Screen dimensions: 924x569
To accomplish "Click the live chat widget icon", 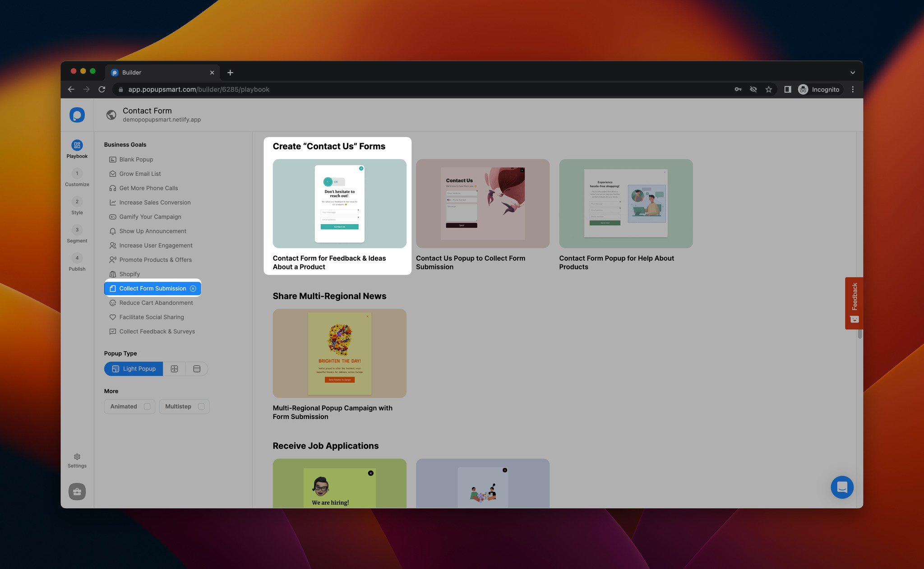I will [x=842, y=486].
